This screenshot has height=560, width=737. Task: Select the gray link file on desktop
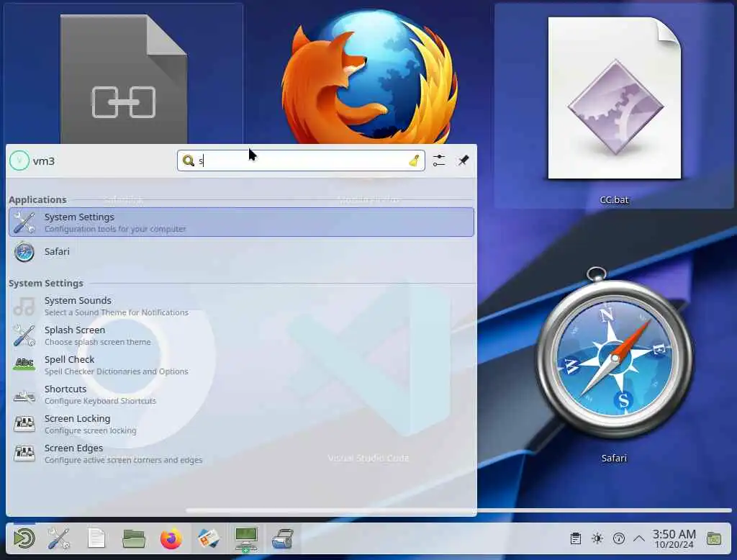tap(123, 79)
